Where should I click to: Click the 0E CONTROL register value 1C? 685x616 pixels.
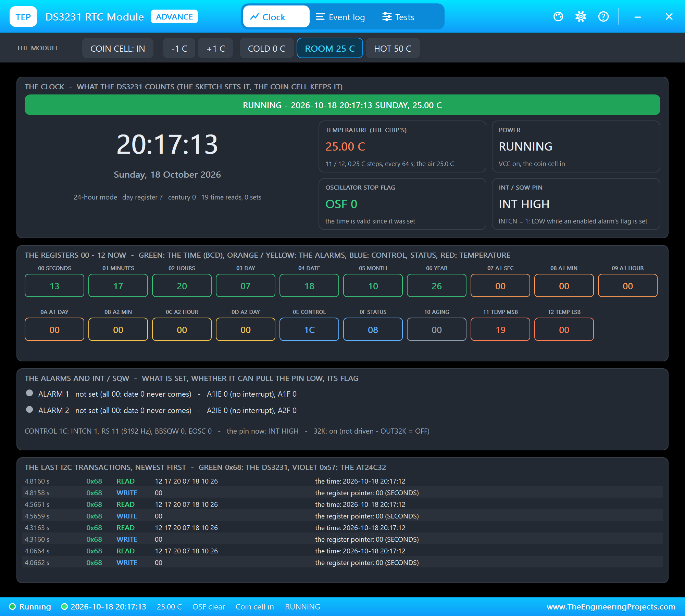click(x=309, y=330)
